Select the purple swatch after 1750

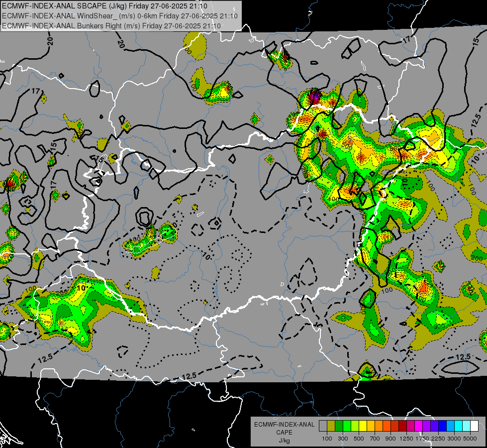tap(426, 426)
